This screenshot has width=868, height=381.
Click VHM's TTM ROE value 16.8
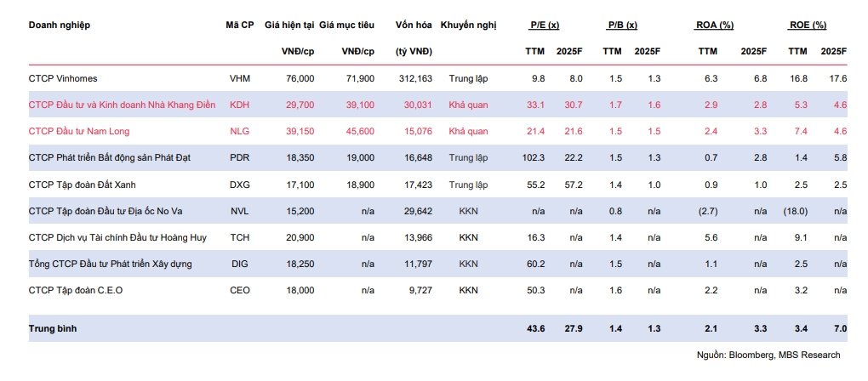[x=799, y=78]
